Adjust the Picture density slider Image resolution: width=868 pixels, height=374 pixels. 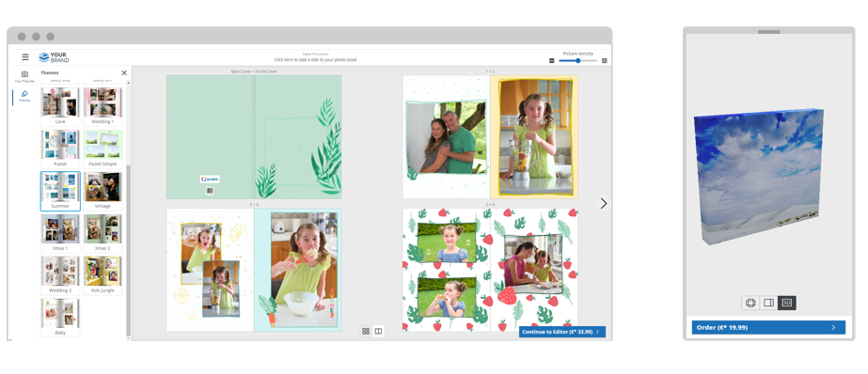578,61
